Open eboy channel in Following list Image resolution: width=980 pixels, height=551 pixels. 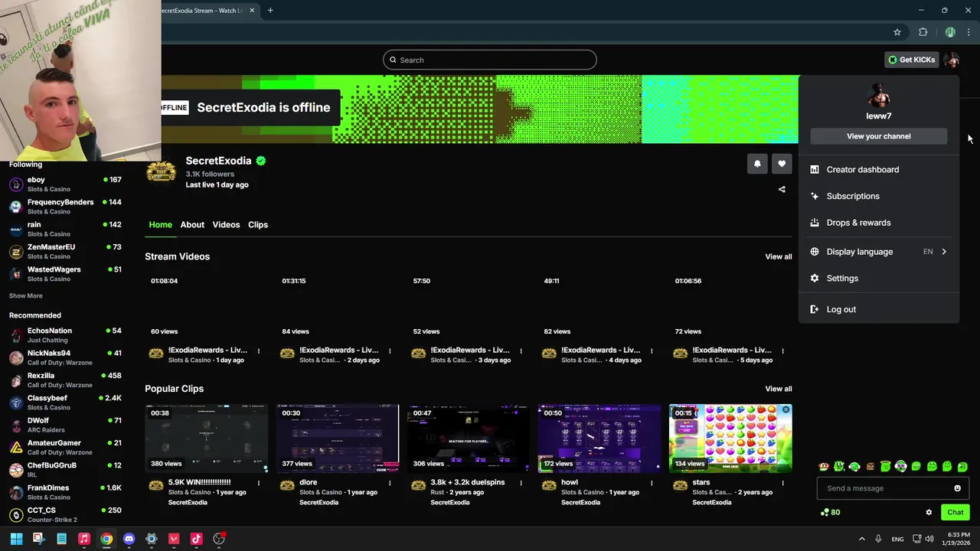(65, 184)
